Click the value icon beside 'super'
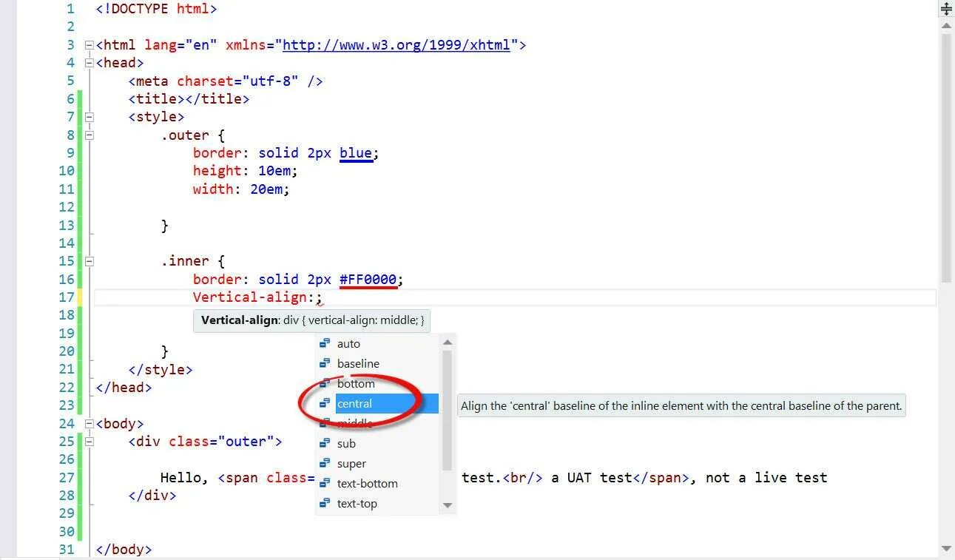This screenshot has height=560, width=955. pyautogui.click(x=325, y=463)
